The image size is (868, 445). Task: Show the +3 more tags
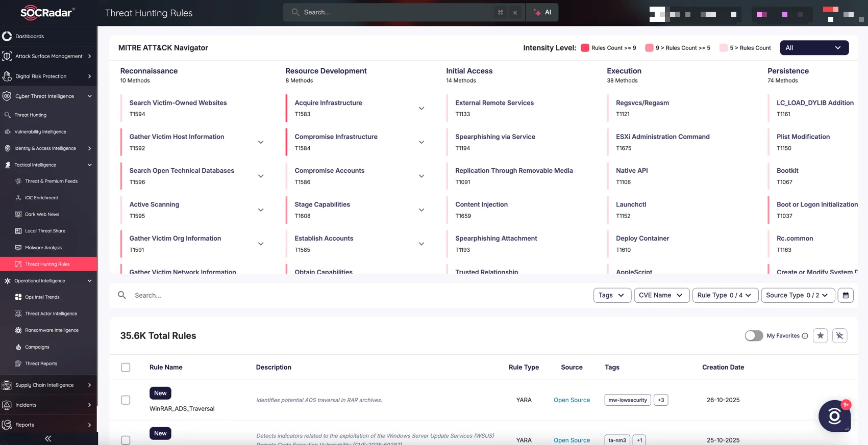[x=661, y=400]
